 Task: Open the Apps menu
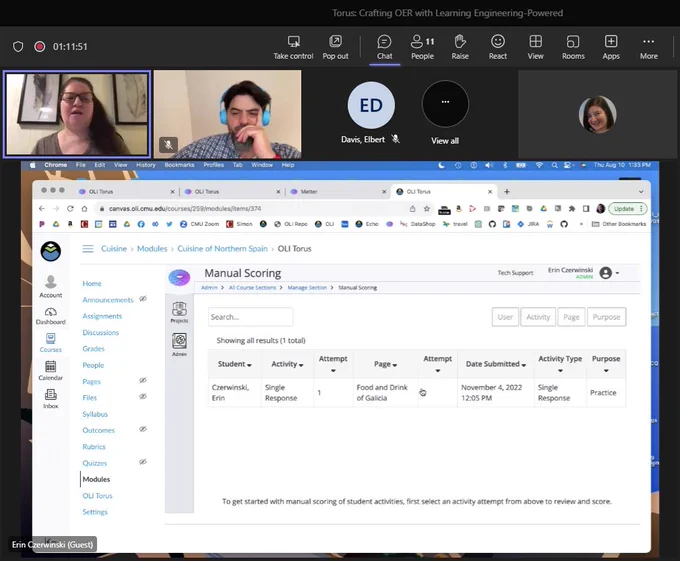(611, 47)
